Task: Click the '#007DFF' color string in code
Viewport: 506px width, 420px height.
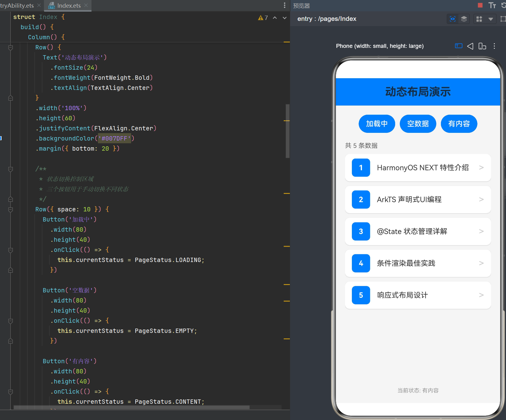Action: 115,138
